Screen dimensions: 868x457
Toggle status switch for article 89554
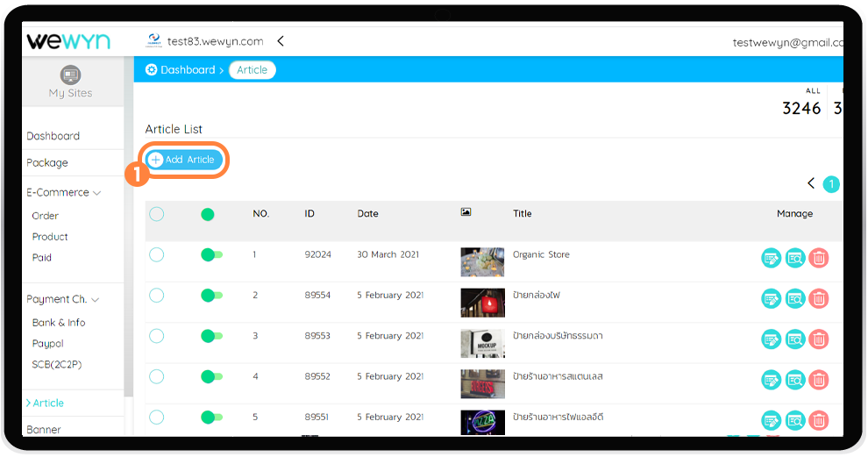pos(211,296)
